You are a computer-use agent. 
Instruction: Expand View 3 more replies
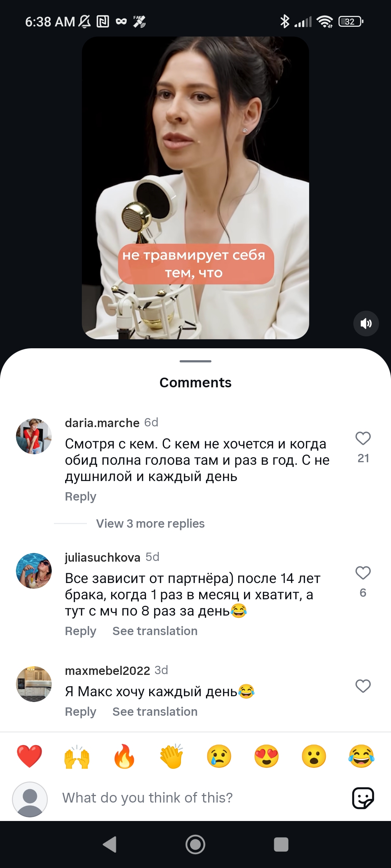150,523
